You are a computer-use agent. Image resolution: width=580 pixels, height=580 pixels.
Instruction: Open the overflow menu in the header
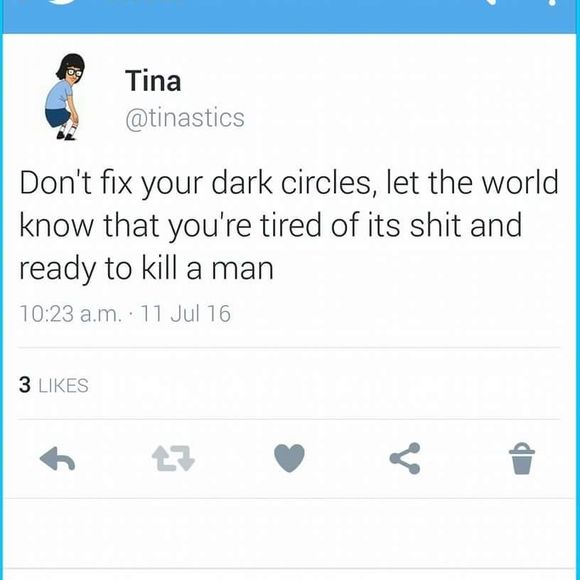[551, 2]
